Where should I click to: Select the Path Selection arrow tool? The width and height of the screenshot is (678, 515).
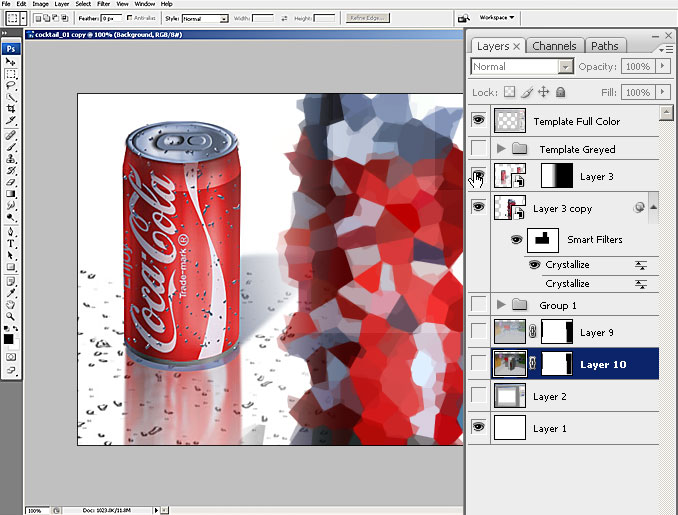[x=11, y=256]
